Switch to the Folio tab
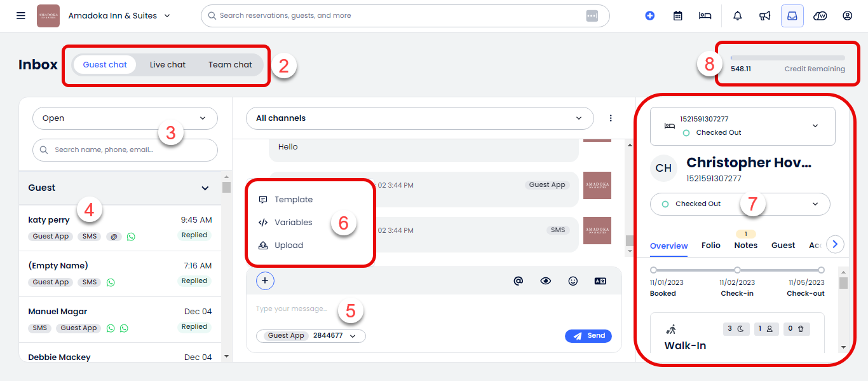868x381 pixels. [711, 246]
